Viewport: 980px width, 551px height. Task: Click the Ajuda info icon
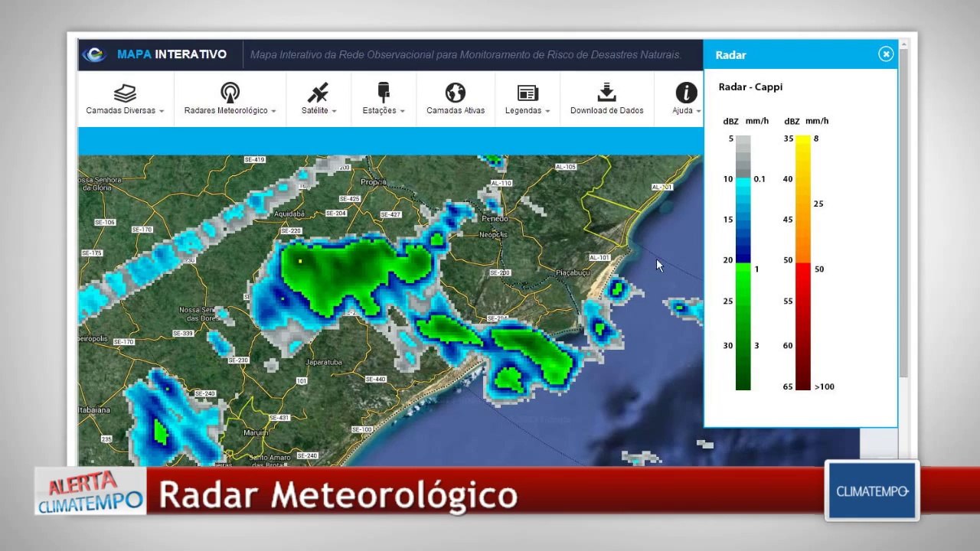click(x=686, y=93)
